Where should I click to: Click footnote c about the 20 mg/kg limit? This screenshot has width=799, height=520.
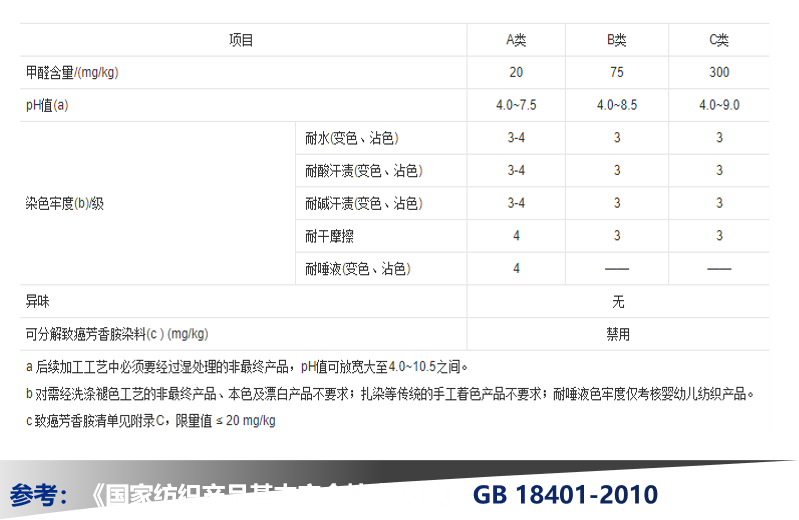pyautogui.click(x=151, y=421)
